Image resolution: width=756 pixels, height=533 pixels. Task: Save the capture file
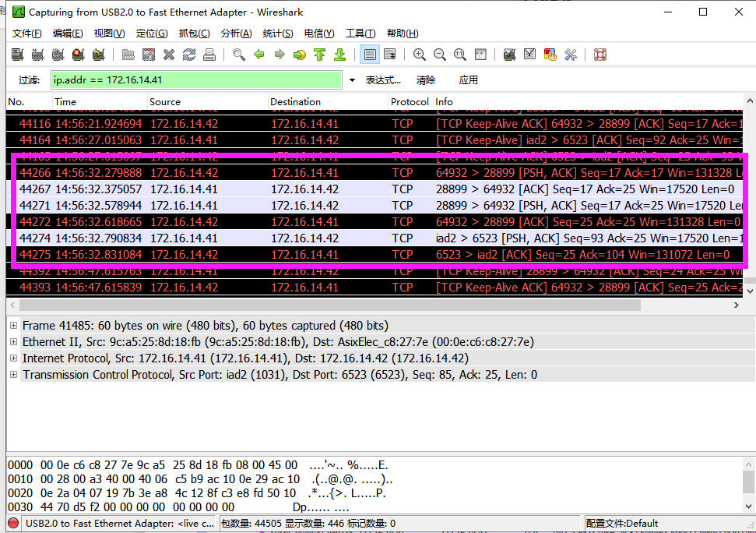click(149, 55)
